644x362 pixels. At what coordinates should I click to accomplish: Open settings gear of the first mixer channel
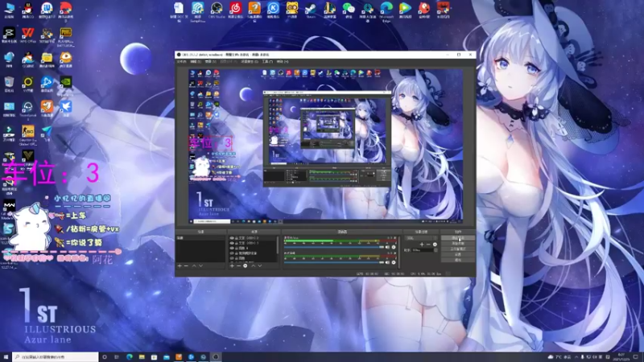[394, 247]
